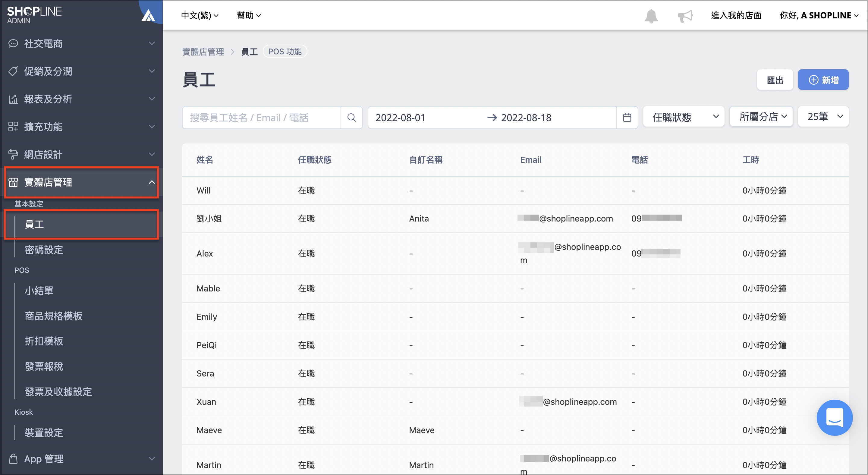Screen dimensions: 868x475
Task: Expand the App 管理 menu
Action: click(x=82, y=458)
